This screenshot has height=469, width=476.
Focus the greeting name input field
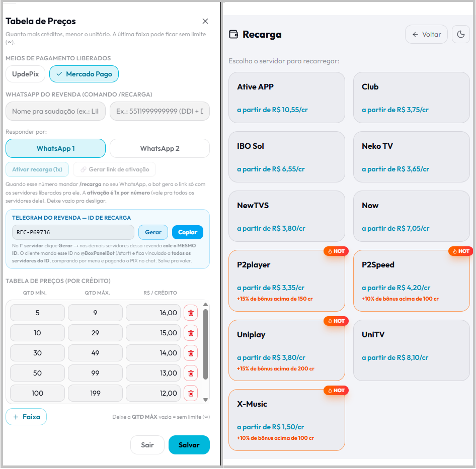[x=55, y=111]
